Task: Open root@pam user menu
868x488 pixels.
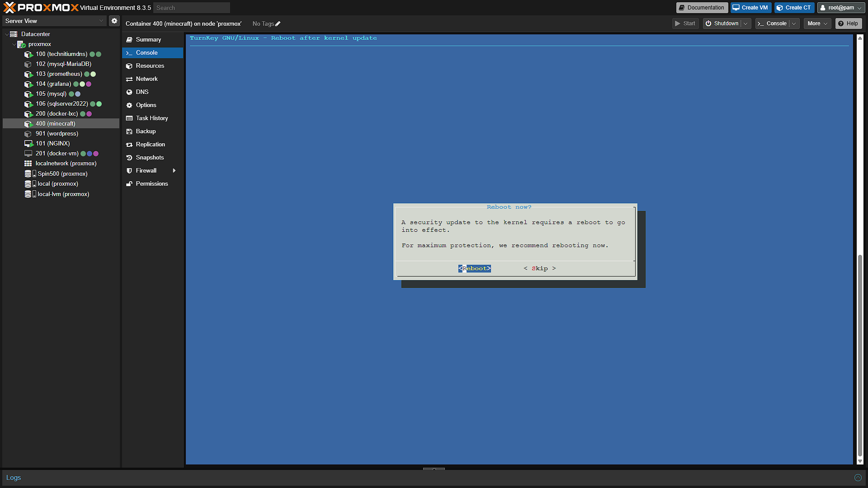Action: pos(841,8)
